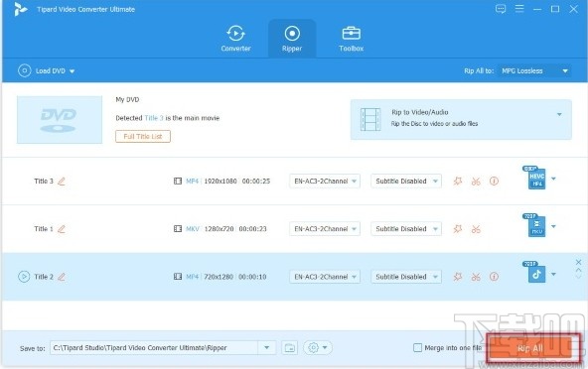Switch to the Converter tab
The image size is (588, 369).
pyautogui.click(x=235, y=39)
